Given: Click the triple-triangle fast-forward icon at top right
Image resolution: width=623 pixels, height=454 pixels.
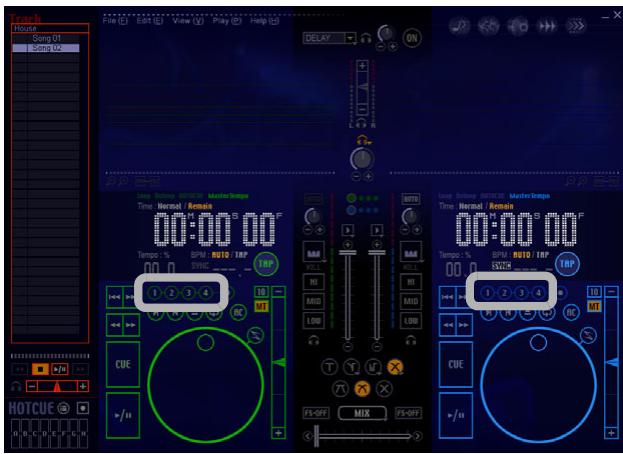Looking at the screenshot, I should 547,27.
